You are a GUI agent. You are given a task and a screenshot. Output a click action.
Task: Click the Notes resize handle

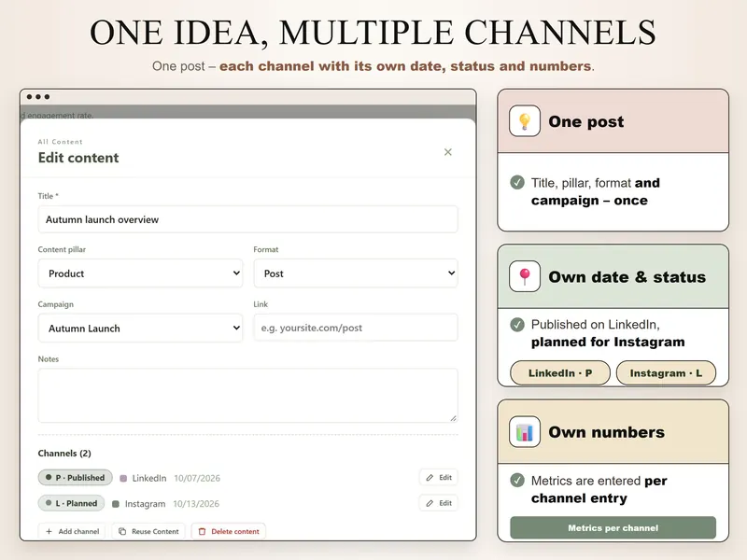453,418
